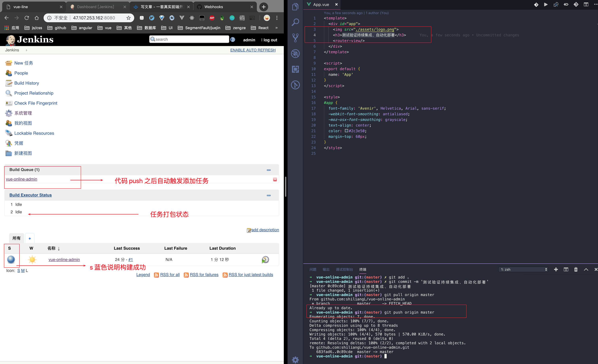Screen dimensions: 598x364
Task: Select the 1: zsh terminal dropdown
Action: coord(523,269)
